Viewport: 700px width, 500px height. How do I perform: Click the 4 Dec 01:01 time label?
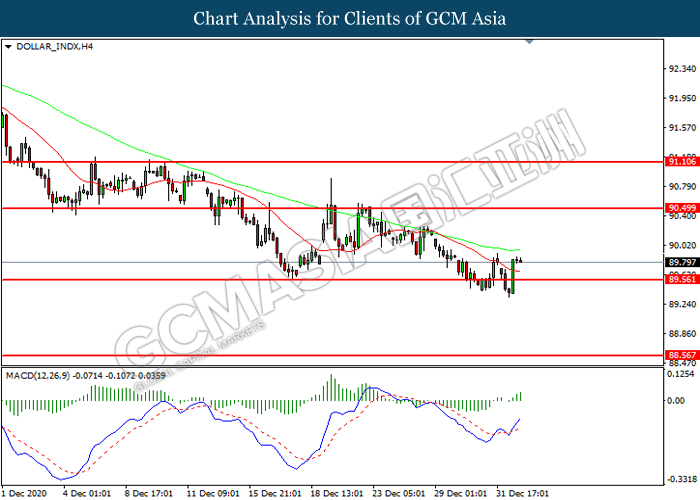(86, 493)
